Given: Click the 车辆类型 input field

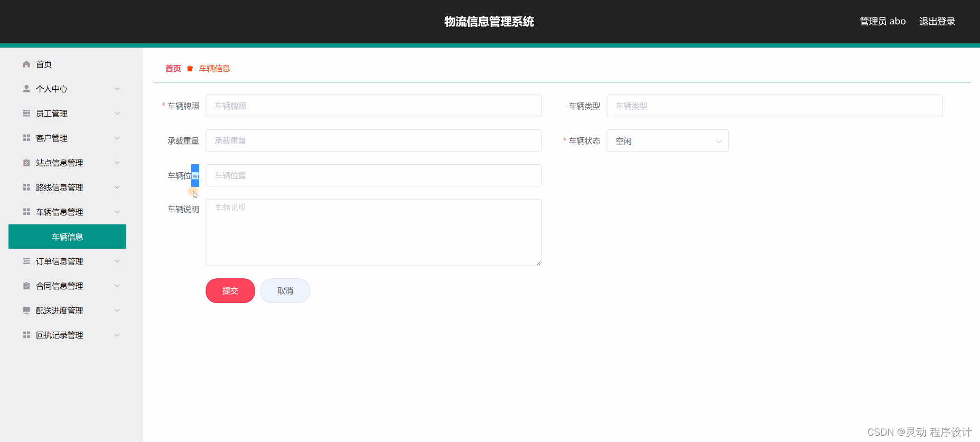Looking at the screenshot, I should coord(774,106).
